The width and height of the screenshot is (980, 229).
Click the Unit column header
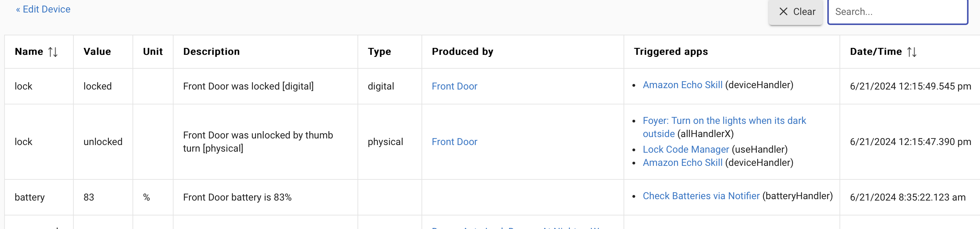point(153,52)
